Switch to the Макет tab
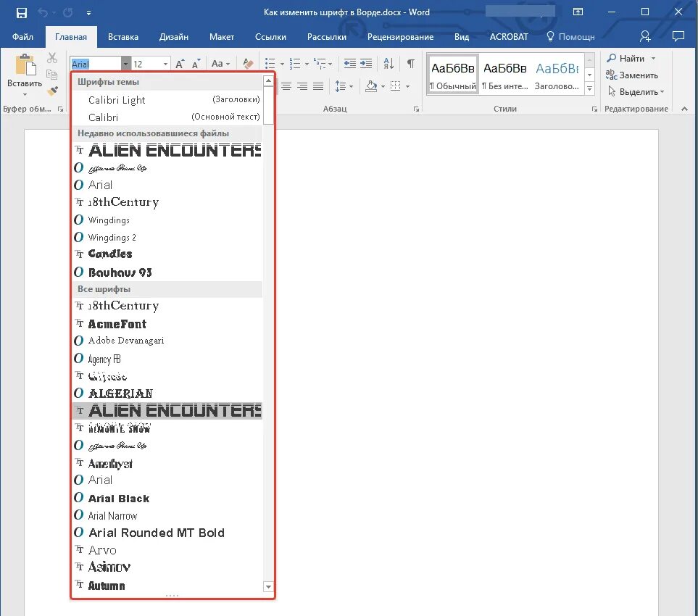Image resolution: width=698 pixels, height=616 pixels. point(222,36)
